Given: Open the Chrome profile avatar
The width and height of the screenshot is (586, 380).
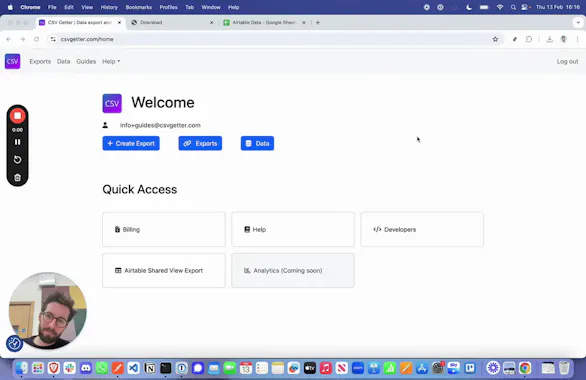Looking at the screenshot, I should [564, 39].
